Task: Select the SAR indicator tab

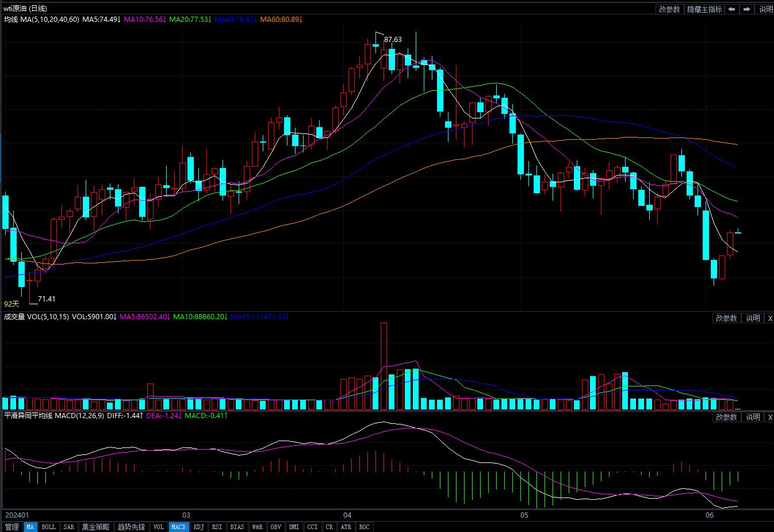Action: (69, 527)
